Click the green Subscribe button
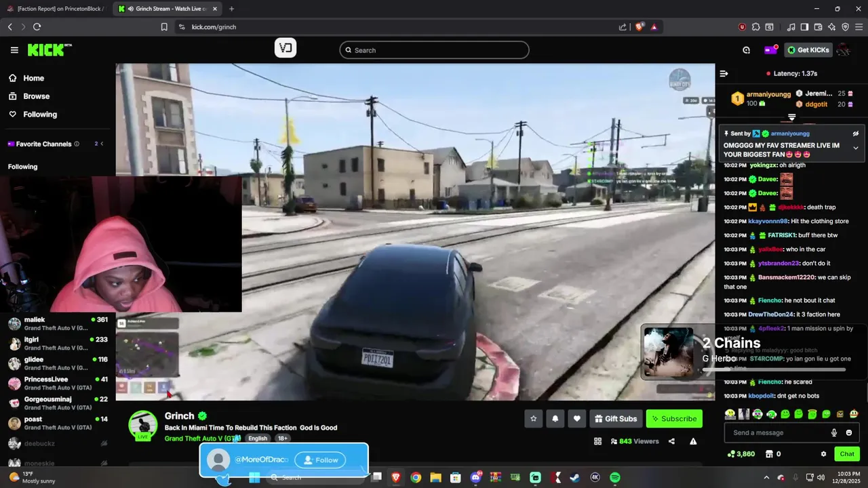This screenshot has height=488, width=868. coord(674,419)
